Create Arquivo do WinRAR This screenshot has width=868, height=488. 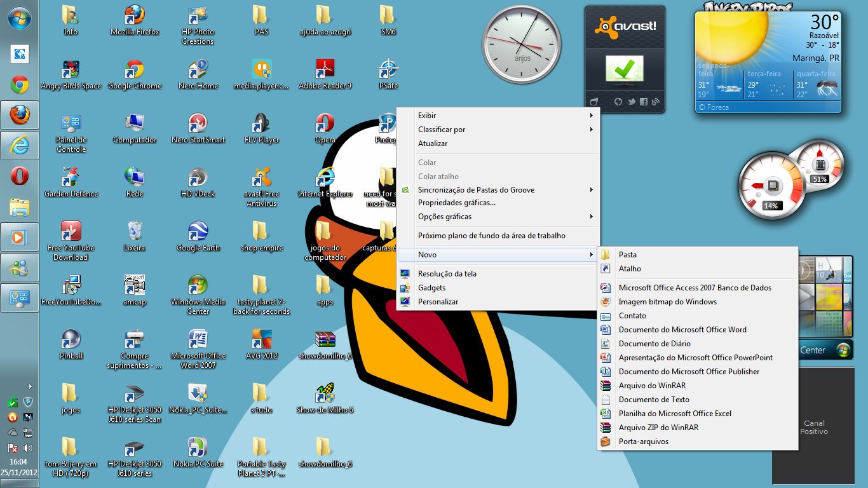tap(698, 386)
